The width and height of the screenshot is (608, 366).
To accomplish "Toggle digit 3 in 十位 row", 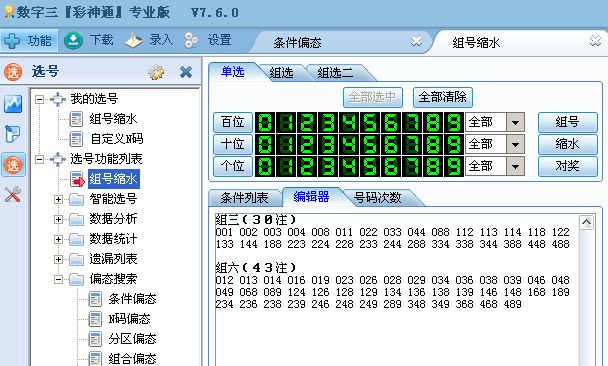I will 328,144.
